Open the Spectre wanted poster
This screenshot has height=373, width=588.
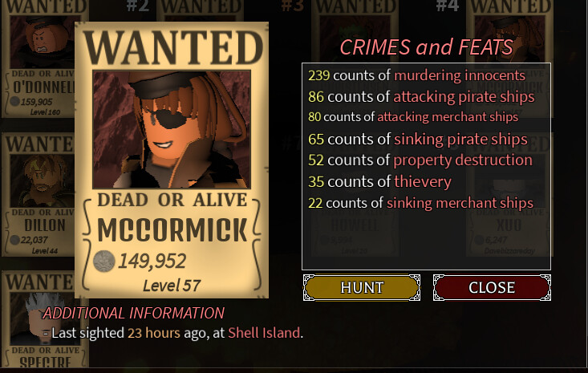click(39, 319)
